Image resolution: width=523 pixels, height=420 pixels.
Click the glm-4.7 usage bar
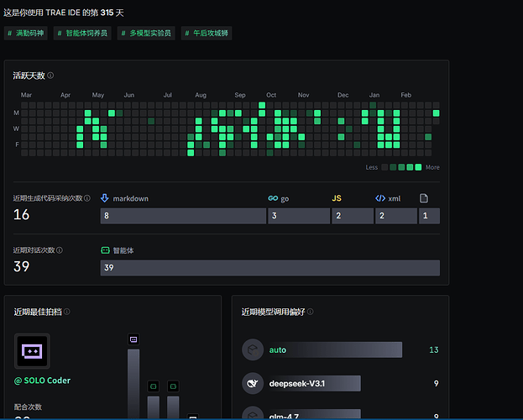313,414
